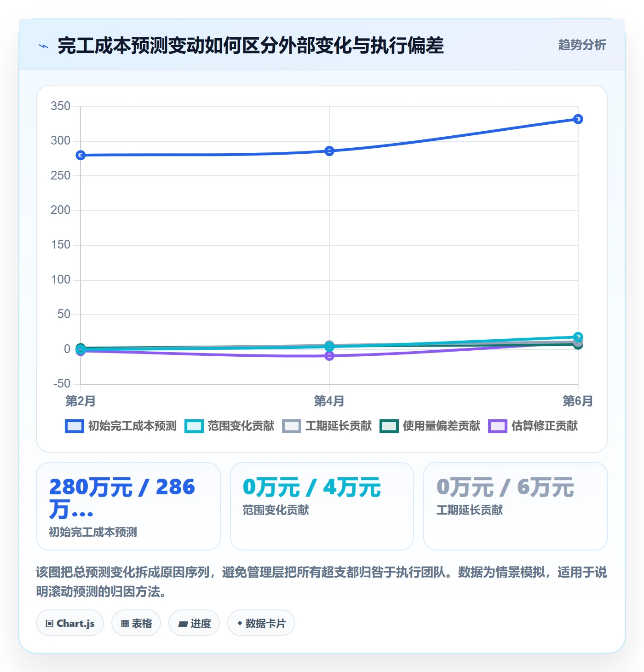Image resolution: width=644 pixels, height=672 pixels.
Task: Click the square icon in the Chart.js tag
Action: click(50, 624)
